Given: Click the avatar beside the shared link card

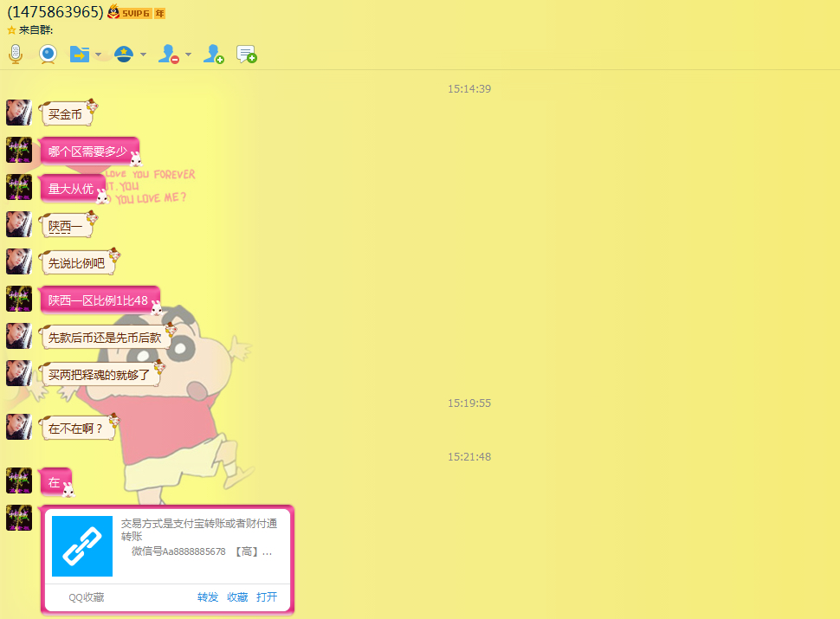Looking at the screenshot, I should (19, 518).
